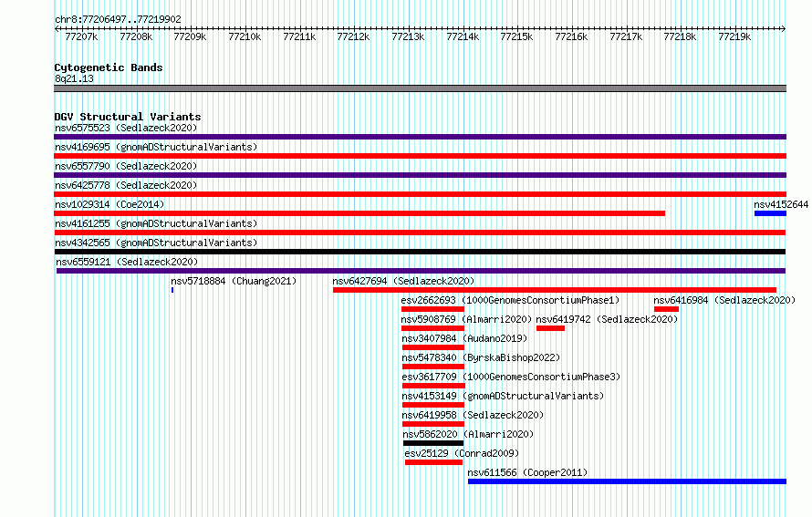Click the nsv6425778 (Sedlazeck2020) label
The width and height of the screenshot is (812, 517).
(126, 185)
